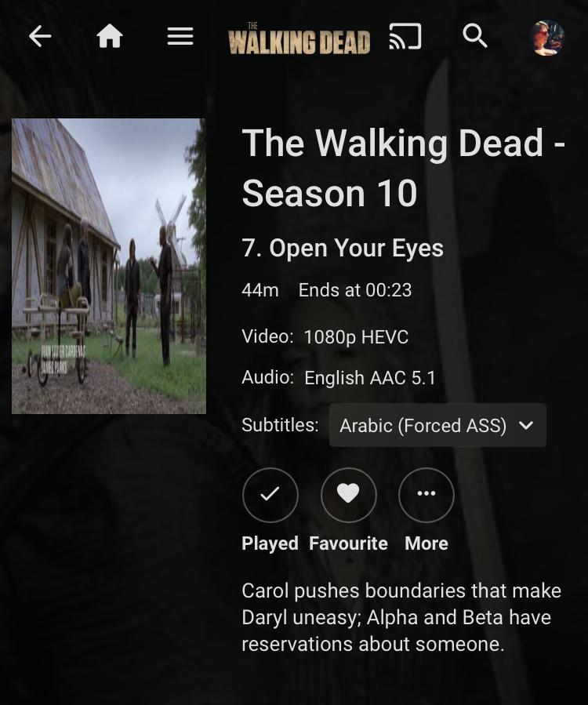This screenshot has width=588, height=705.
Task: Click the Played label text
Action: pos(270,543)
